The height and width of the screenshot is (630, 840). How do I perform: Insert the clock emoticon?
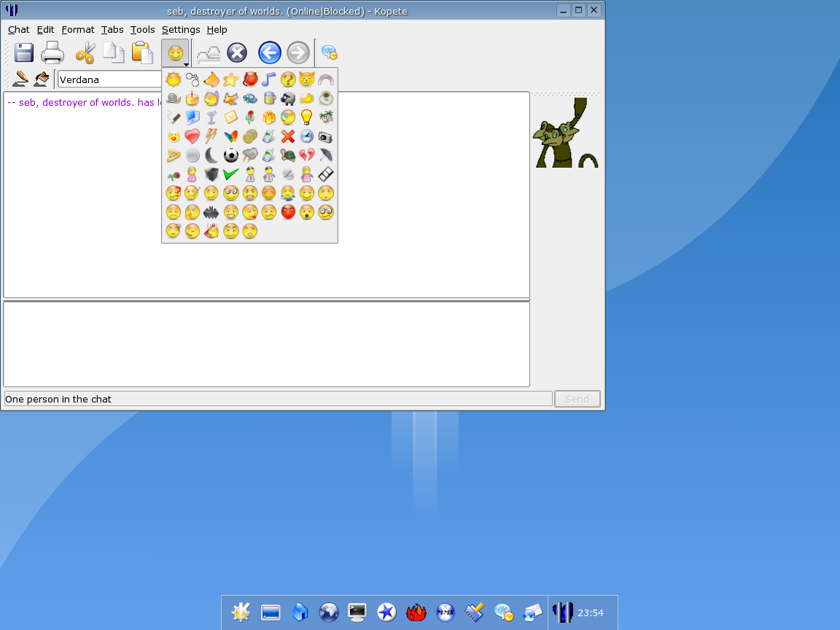[x=306, y=136]
